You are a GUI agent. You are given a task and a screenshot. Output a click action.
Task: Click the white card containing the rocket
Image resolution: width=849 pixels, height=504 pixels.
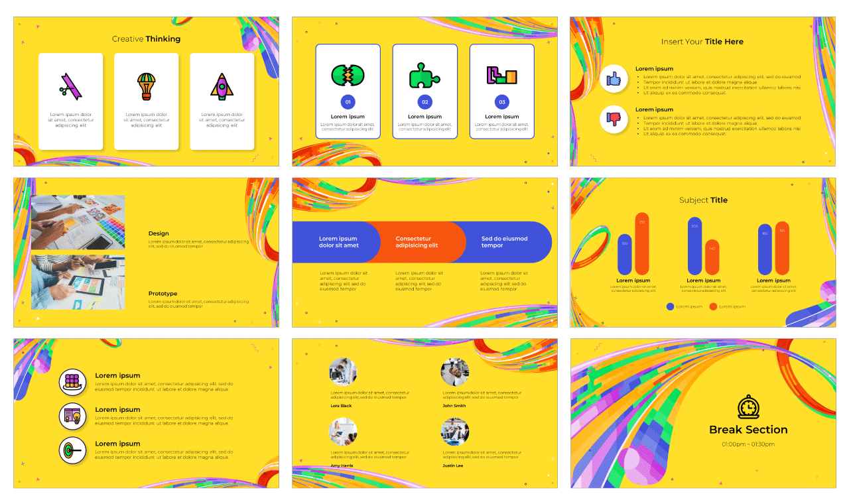click(x=222, y=101)
